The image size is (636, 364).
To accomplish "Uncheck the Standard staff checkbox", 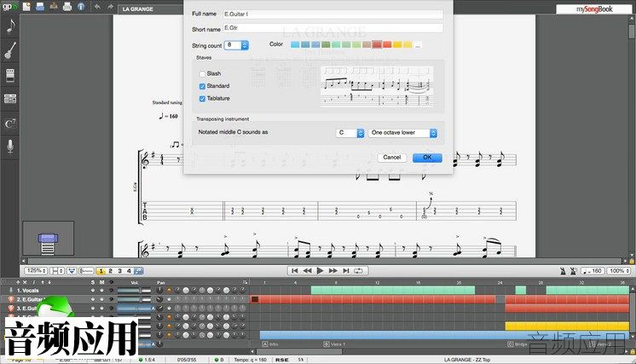I will point(202,86).
